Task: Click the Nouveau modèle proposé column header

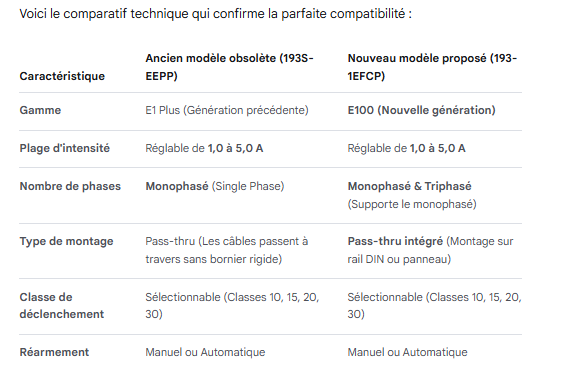Action: click(432, 67)
